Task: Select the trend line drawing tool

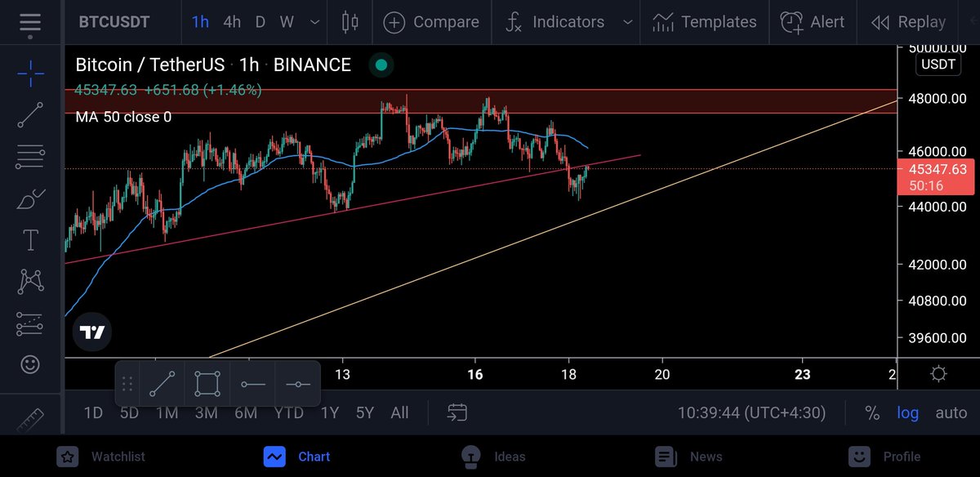Action: point(31,114)
